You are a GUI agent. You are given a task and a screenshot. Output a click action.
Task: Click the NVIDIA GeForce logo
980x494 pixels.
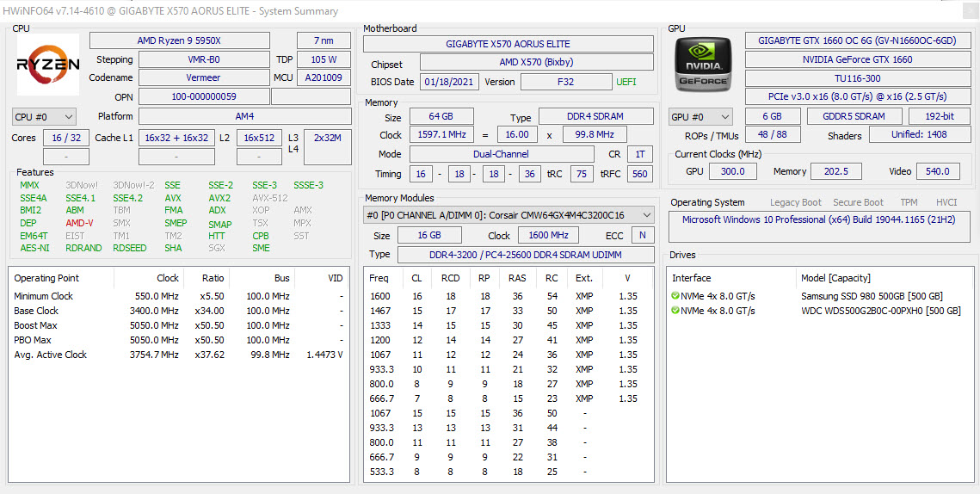703,65
